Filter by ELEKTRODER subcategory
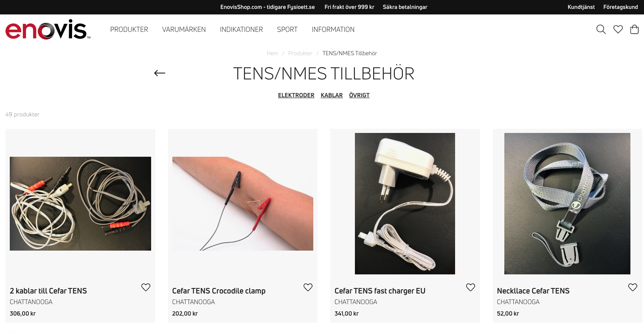The image size is (644, 333). point(296,95)
